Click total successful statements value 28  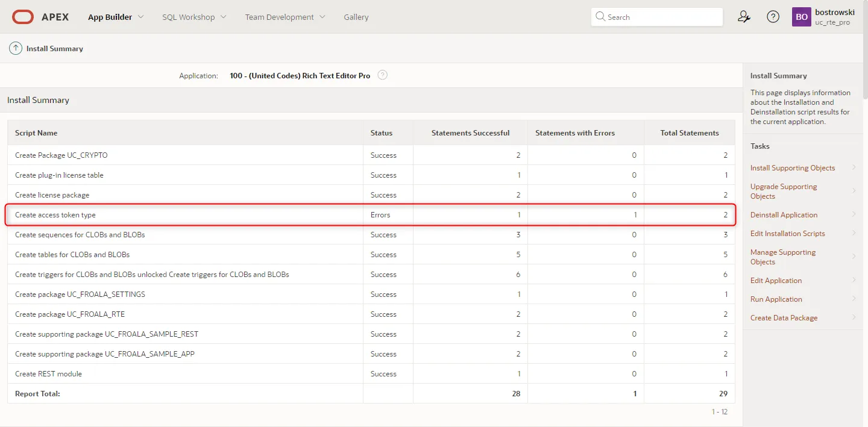tap(515, 394)
